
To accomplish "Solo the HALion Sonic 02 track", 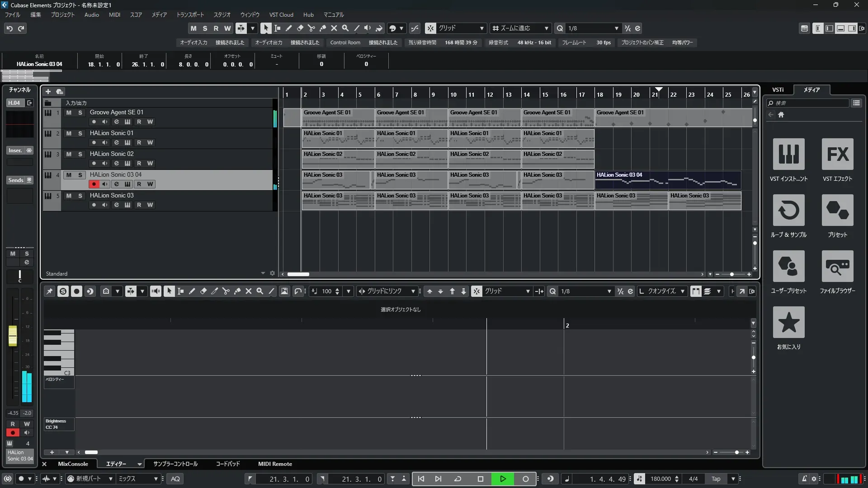I will coord(80,154).
